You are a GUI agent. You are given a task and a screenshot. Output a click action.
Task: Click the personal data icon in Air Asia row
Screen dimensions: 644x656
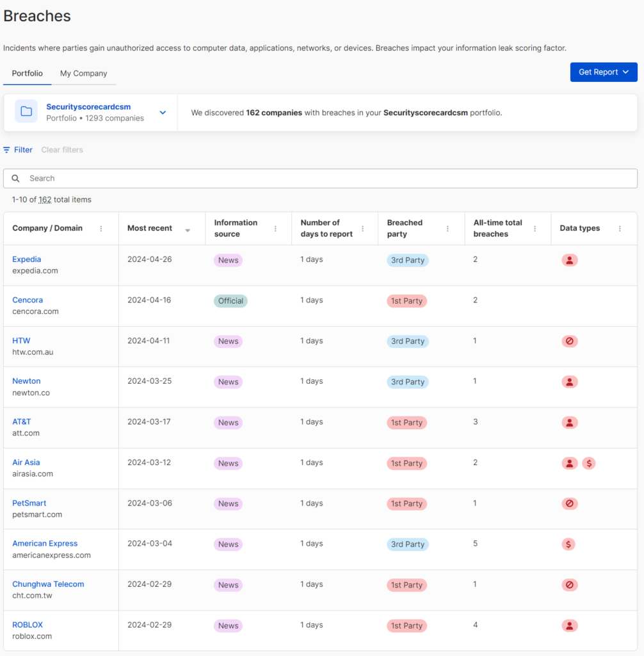pyautogui.click(x=570, y=463)
